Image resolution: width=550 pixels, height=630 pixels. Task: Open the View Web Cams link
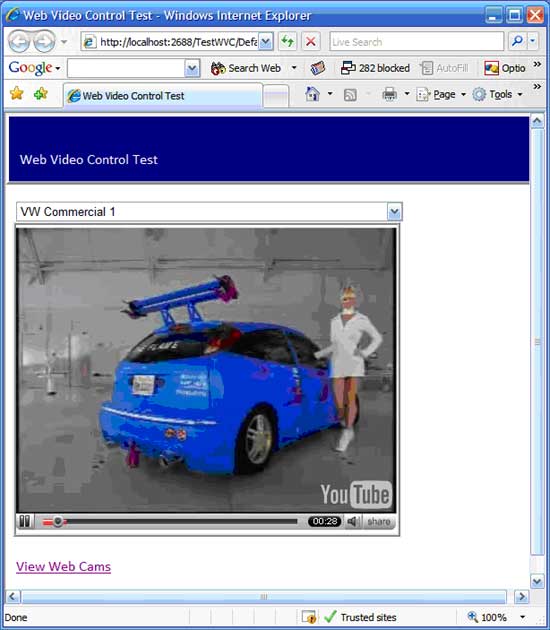(x=63, y=567)
